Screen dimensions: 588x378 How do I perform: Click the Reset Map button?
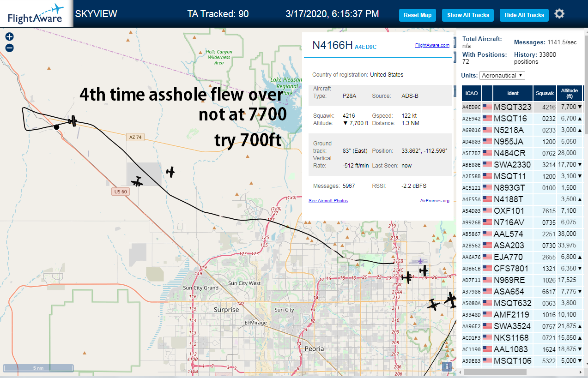pos(418,15)
